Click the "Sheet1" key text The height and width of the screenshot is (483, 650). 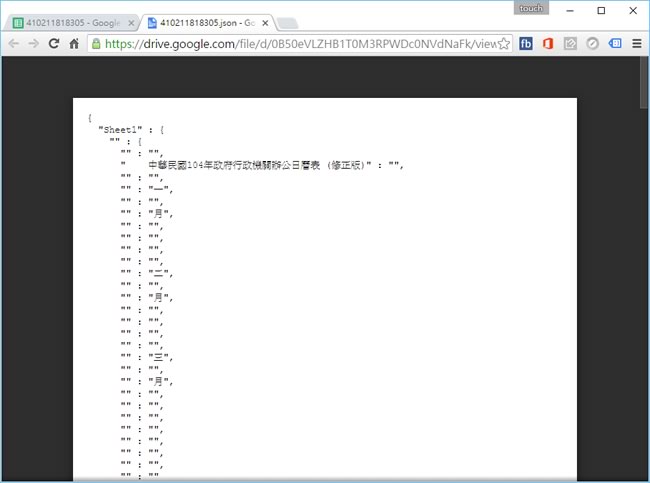(x=120, y=130)
